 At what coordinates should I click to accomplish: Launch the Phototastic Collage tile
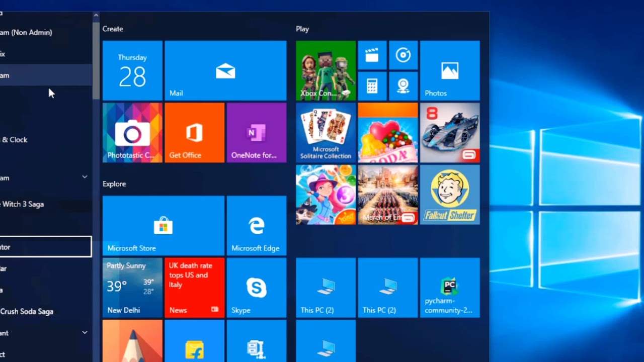(x=132, y=133)
